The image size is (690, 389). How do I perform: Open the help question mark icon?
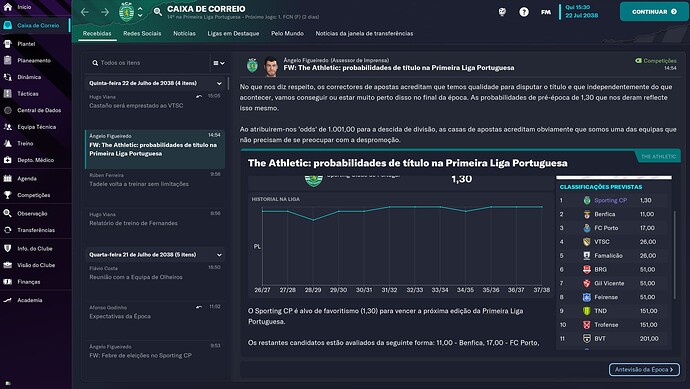pyautogui.click(x=524, y=12)
